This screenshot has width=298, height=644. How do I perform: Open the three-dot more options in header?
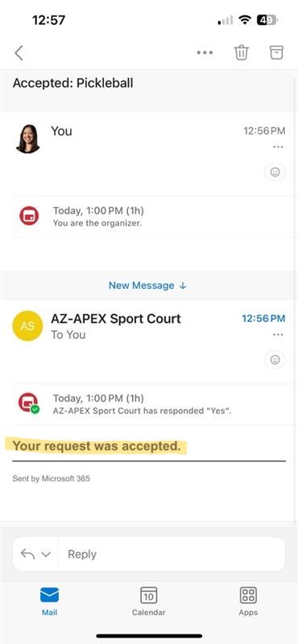point(205,52)
